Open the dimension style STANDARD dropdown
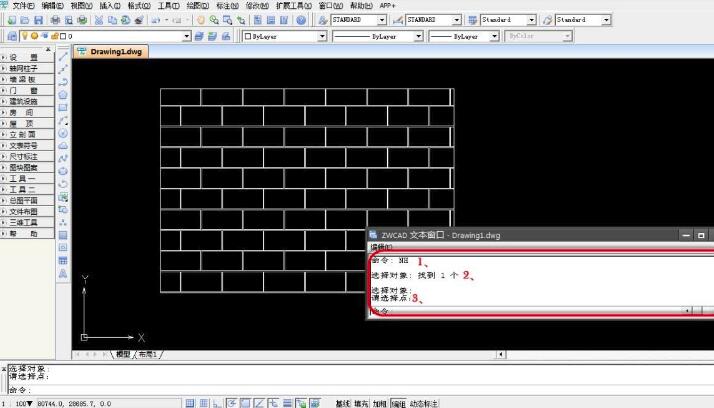This screenshot has height=408, width=714. (x=457, y=20)
